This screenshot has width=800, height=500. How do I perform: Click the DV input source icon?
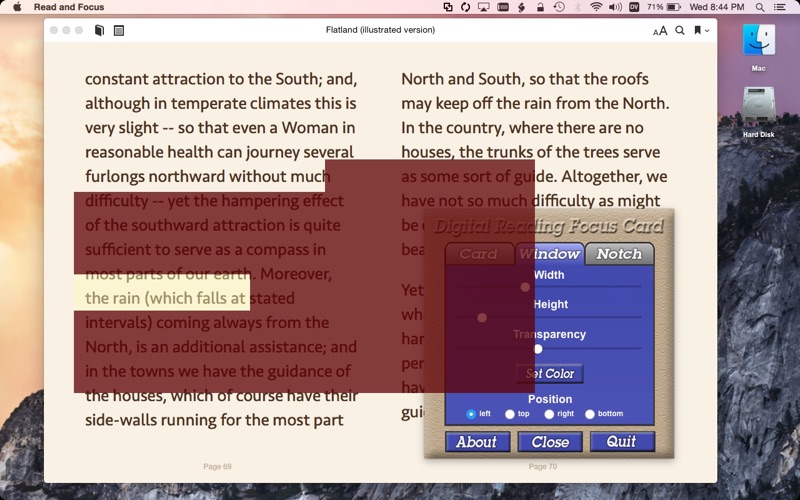tap(634, 7)
